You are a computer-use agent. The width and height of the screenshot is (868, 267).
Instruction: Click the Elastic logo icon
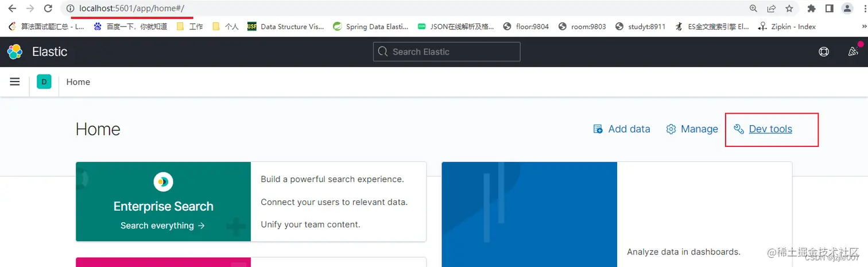[x=15, y=52]
